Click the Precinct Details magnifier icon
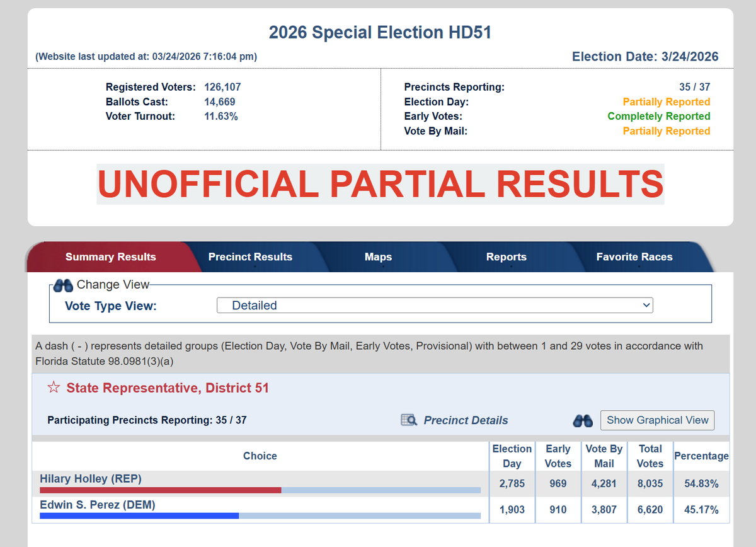The width and height of the screenshot is (756, 547). pyautogui.click(x=409, y=420)
